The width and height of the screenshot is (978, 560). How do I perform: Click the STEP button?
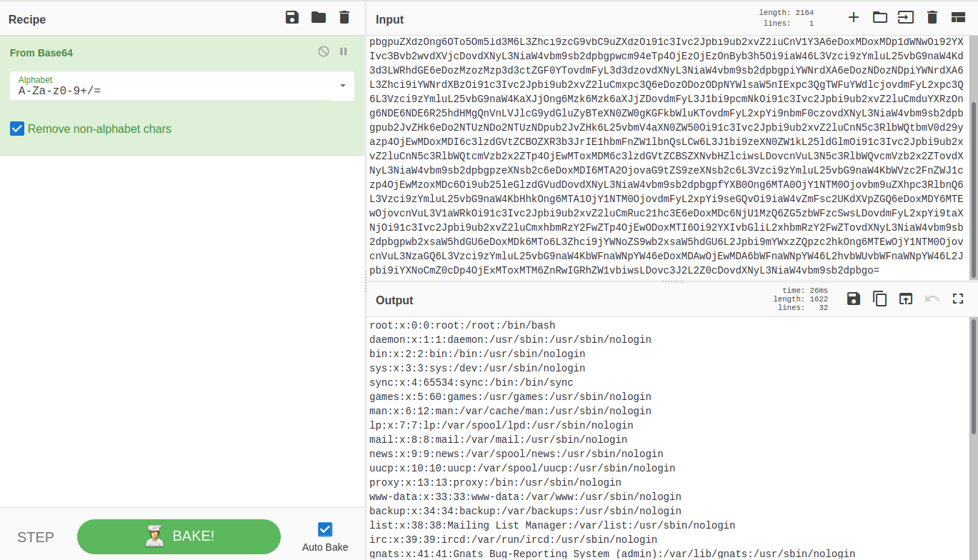[x=36, y=537]
